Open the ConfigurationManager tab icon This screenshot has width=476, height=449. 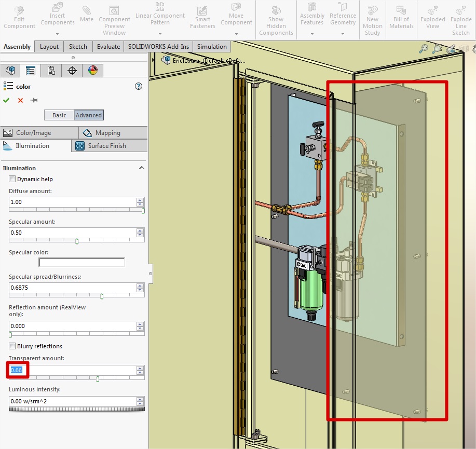pos(51,71)
